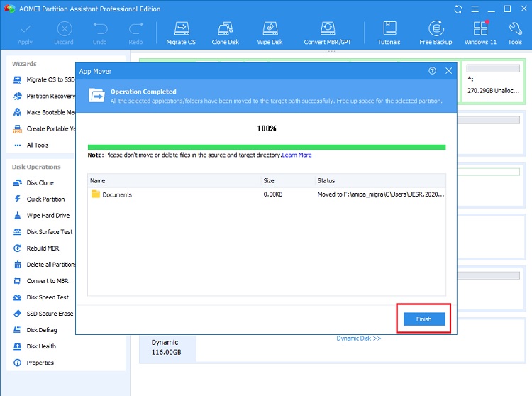Select Rebuild MBR operation
Viewport: 532px width, 396px height.
[36, 248]
